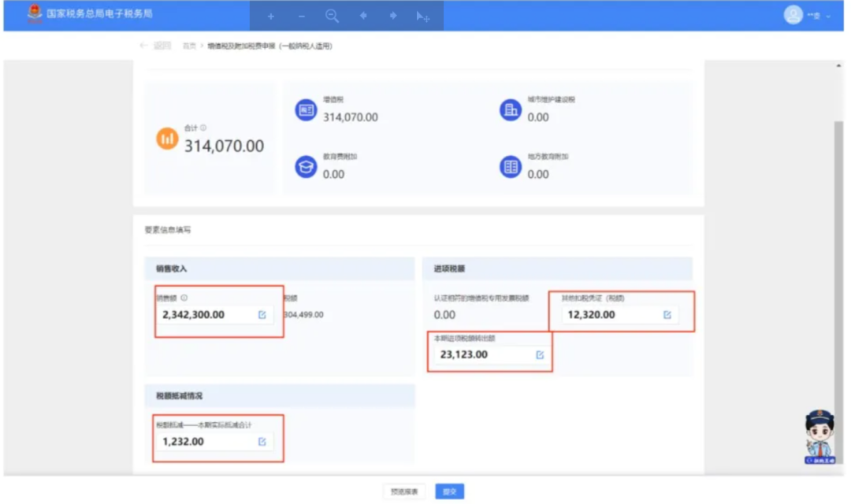
Task: Click the magnifier zoom icon in the header
Action: [333, 17]
